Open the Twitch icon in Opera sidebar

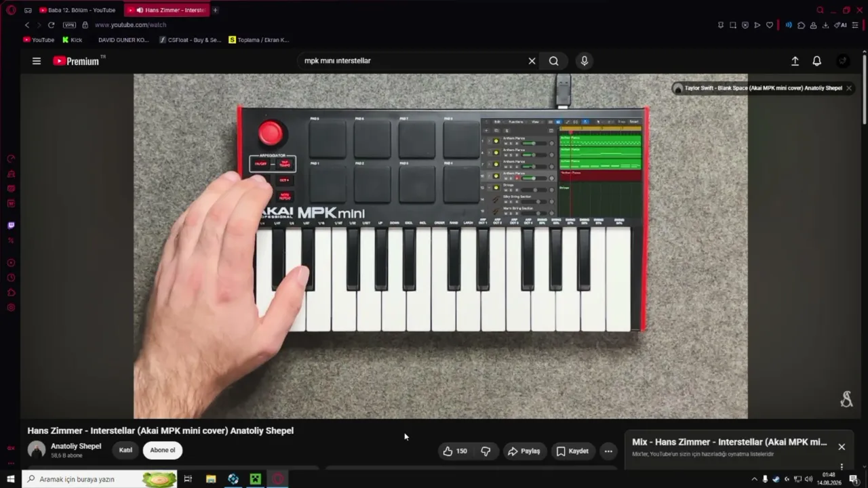point(11,225)
